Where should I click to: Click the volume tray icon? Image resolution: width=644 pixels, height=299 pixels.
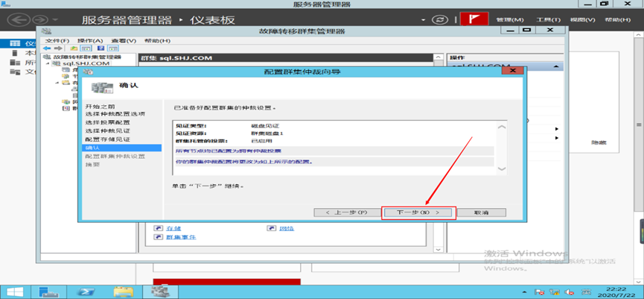click(569, 292)
